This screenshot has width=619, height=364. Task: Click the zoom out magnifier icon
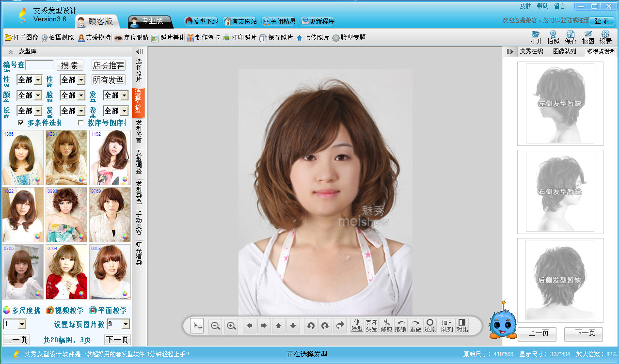(216, 326)
